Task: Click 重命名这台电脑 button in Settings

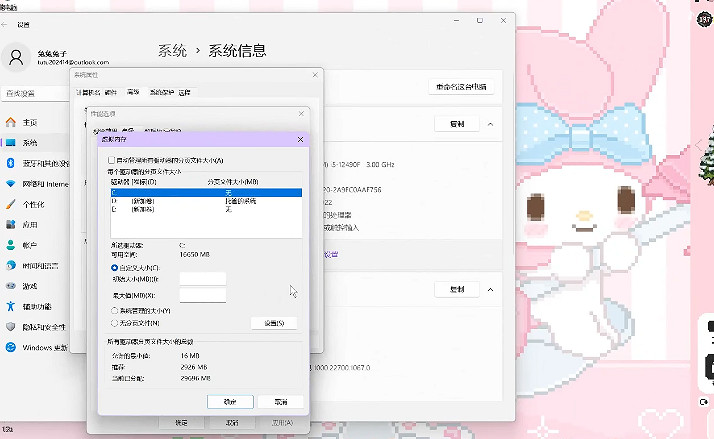Action: (461, 87)
